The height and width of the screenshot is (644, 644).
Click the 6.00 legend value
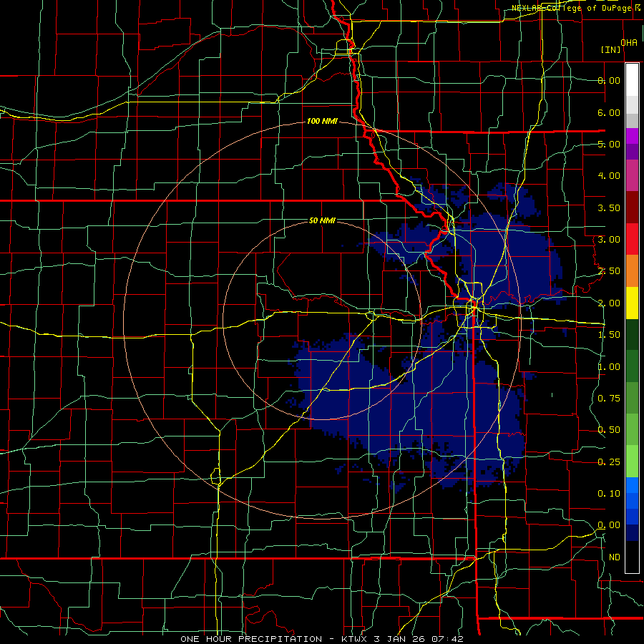coord(609,112)
